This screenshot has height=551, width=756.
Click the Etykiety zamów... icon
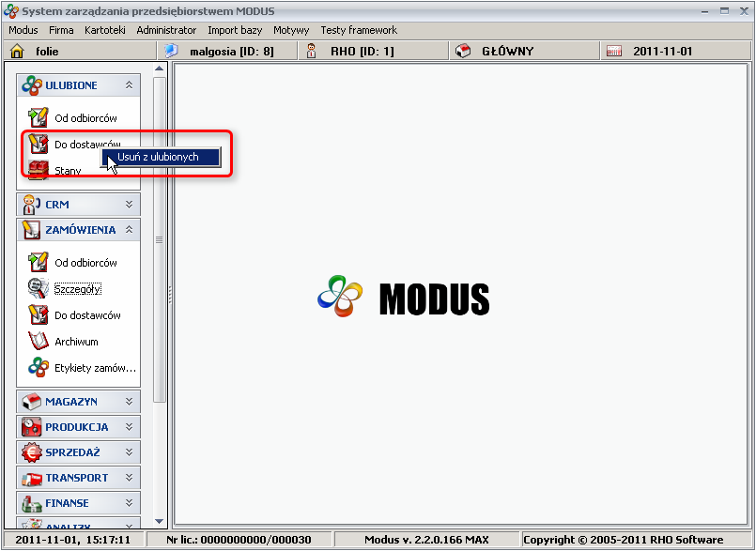[38, 367]
